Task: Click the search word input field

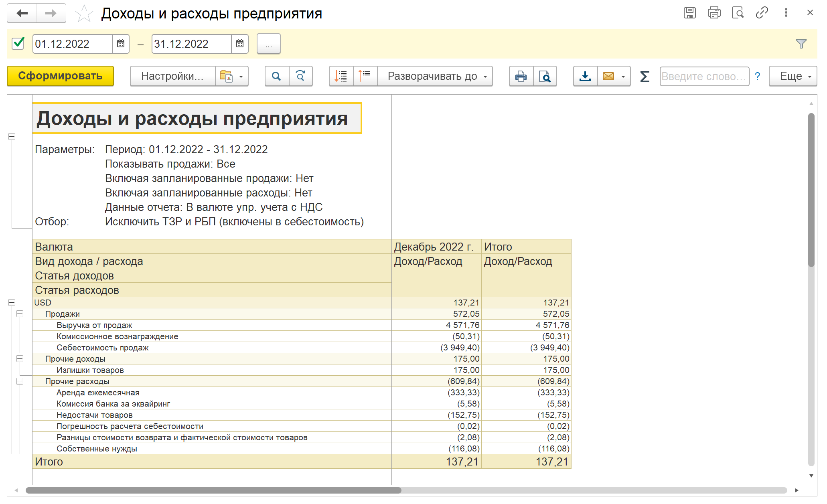Action: tap(704, 76)
